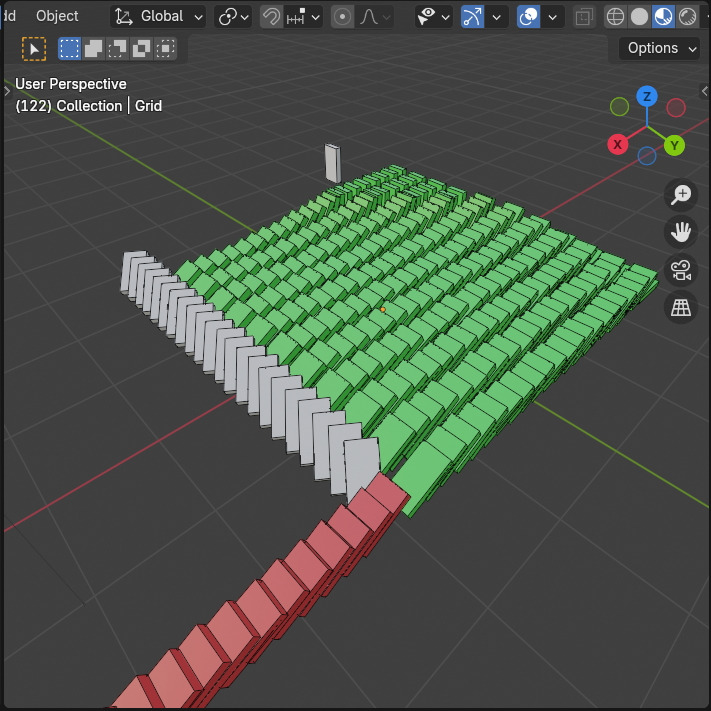
Task: Switch to rendered viewport shading
Action: 687,17
